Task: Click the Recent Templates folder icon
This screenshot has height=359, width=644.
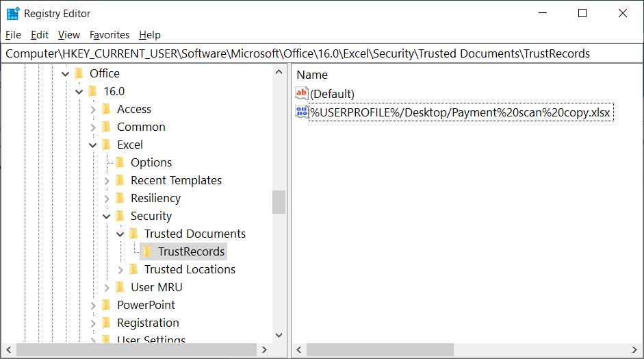Action: pos(120,181)
